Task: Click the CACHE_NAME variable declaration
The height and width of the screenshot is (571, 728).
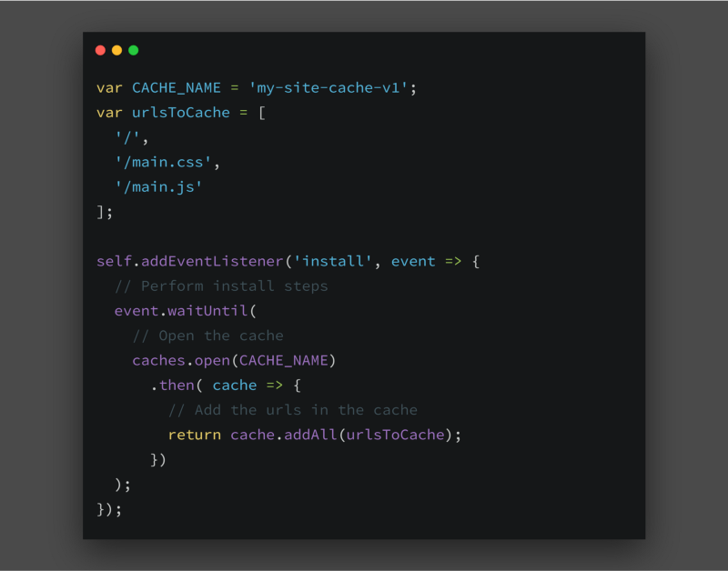Action: tap(177, 87)
